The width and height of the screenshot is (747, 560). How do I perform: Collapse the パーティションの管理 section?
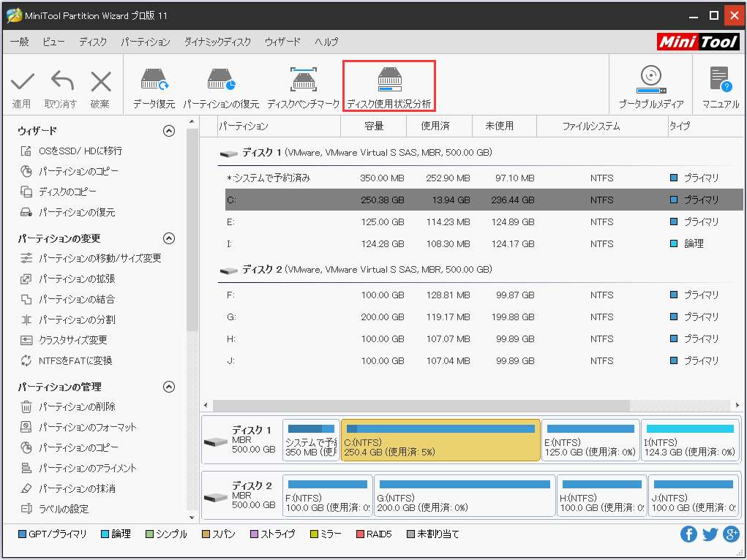point(169,387)
